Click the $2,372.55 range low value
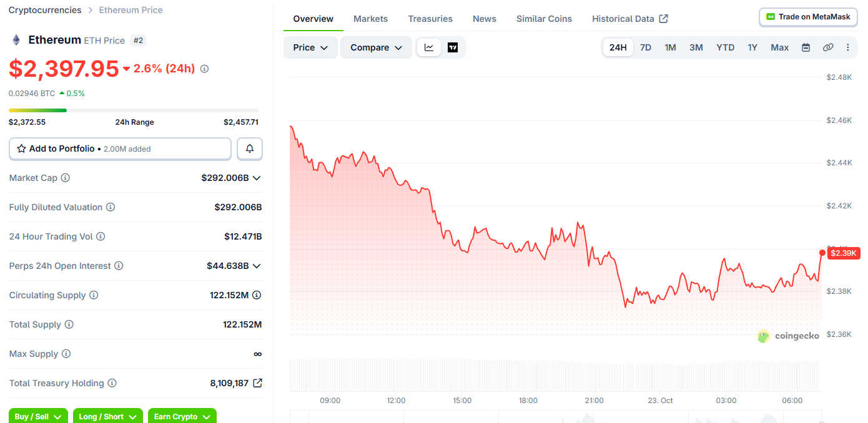Viewport: 868px width, 423px height. pos(27,122)
